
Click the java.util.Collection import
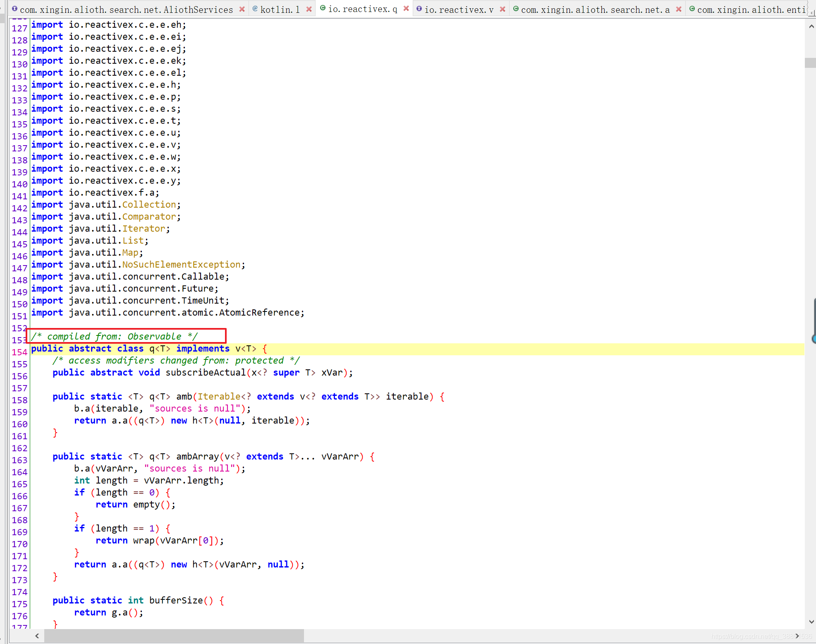(106, 205)
